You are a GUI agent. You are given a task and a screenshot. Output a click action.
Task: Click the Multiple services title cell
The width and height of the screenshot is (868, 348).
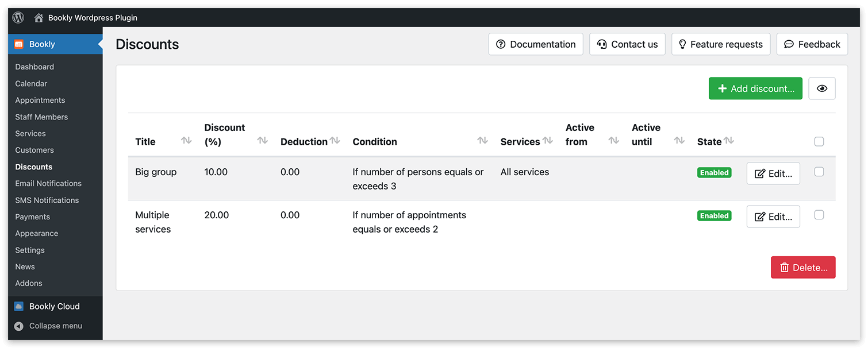click(x=153, y=222)
